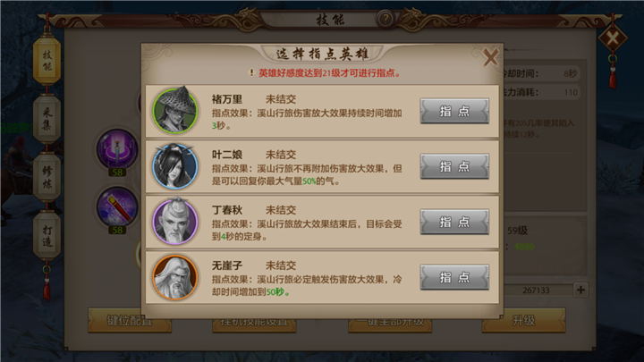Click 指点 button for 无崖子

tap(454, 277)
